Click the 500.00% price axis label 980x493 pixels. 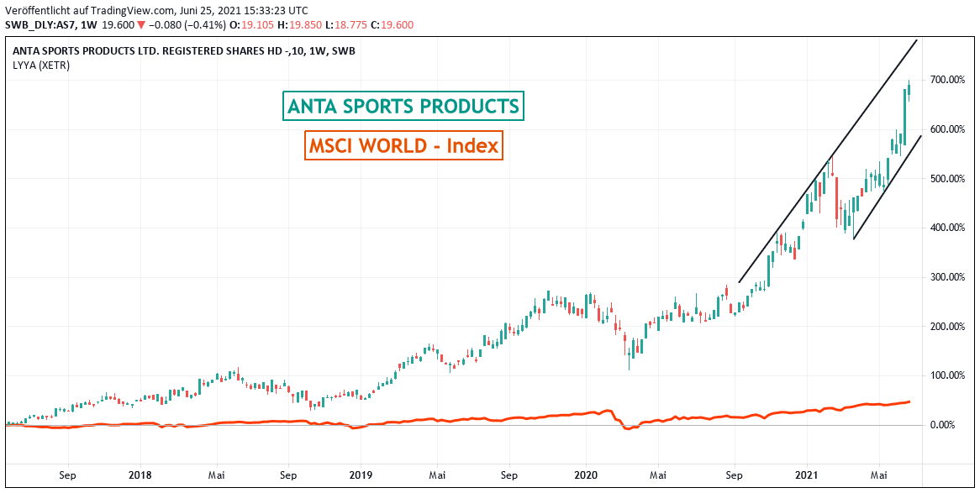coord(947,179)
